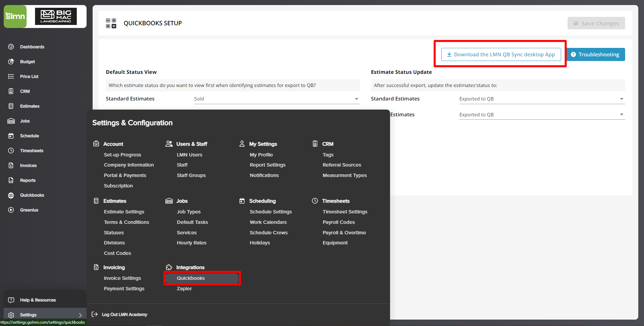
Task: Open the Quickbooks sidebar icon
Action: point(32,195)
